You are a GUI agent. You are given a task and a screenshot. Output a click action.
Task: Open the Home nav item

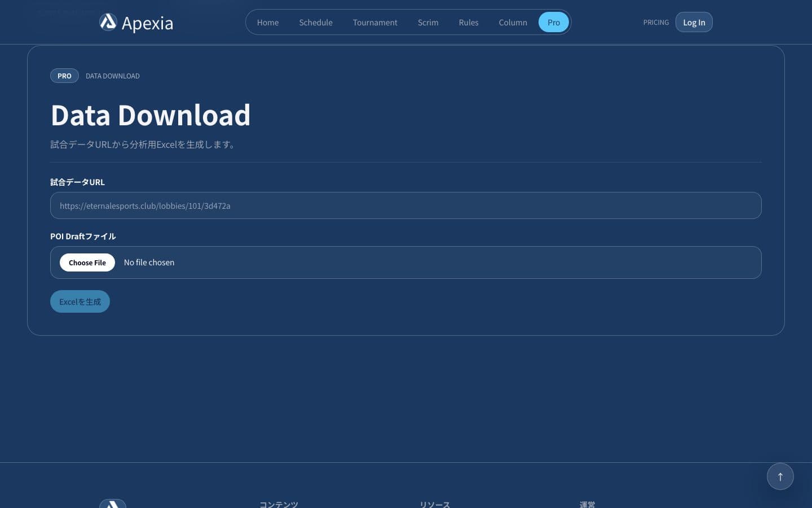[x=268, y=23]
